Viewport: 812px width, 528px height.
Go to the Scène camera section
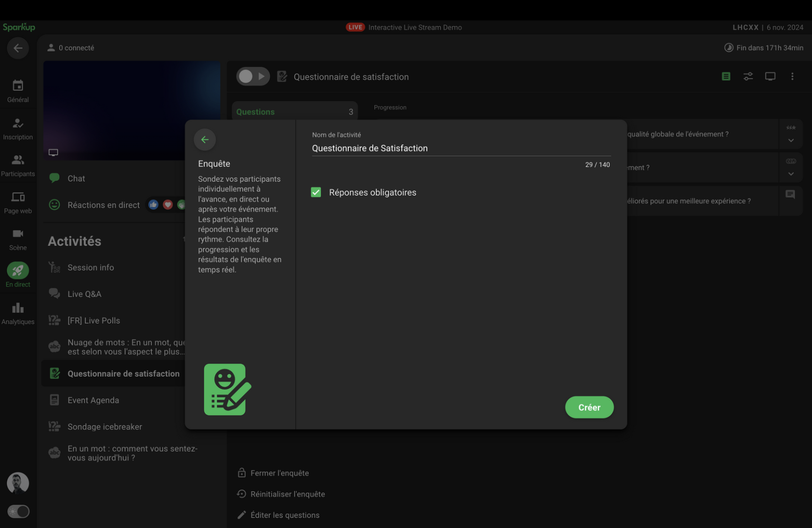coord(18,239)
